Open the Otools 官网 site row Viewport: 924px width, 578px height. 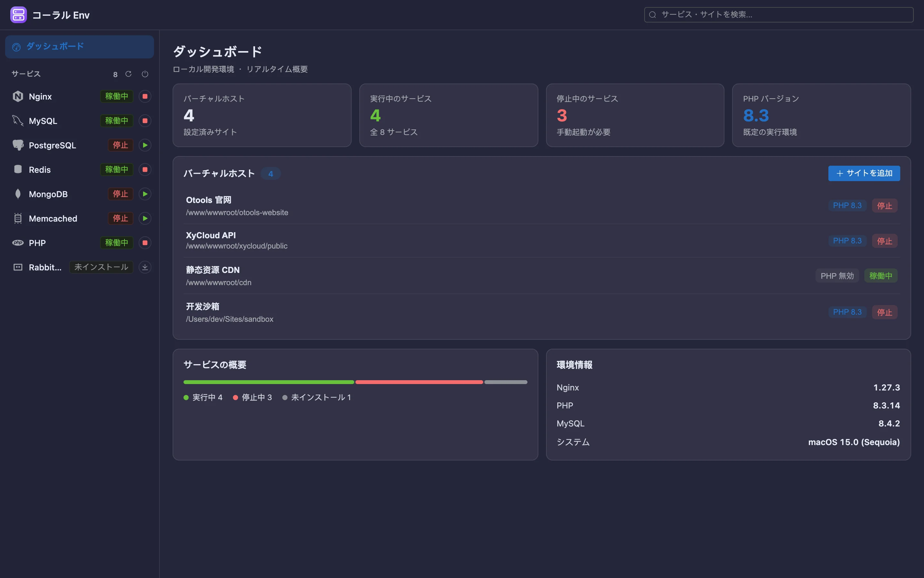point(542,206)
